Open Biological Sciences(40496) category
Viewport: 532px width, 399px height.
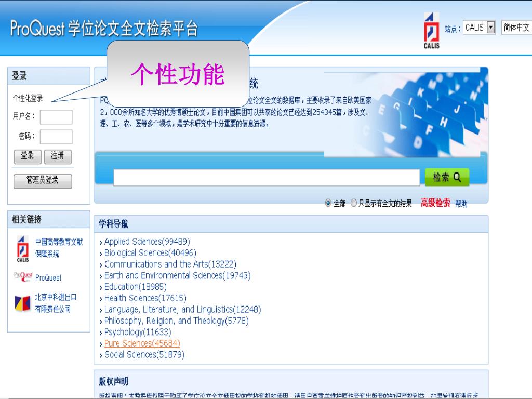pos(150,253)
